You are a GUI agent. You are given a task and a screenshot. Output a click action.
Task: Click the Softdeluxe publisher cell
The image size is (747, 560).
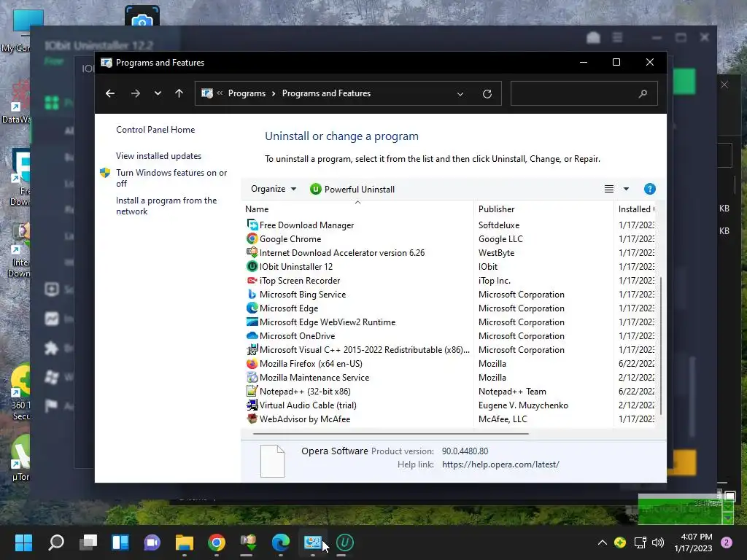[x=499, y=225]
